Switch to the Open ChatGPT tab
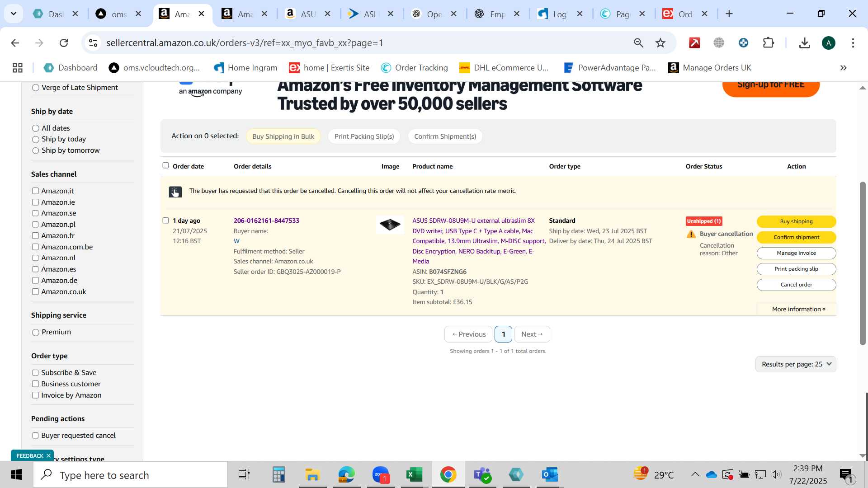Viewport: 868px width, 488px height. pyautogui.click(x=434, y=14)
